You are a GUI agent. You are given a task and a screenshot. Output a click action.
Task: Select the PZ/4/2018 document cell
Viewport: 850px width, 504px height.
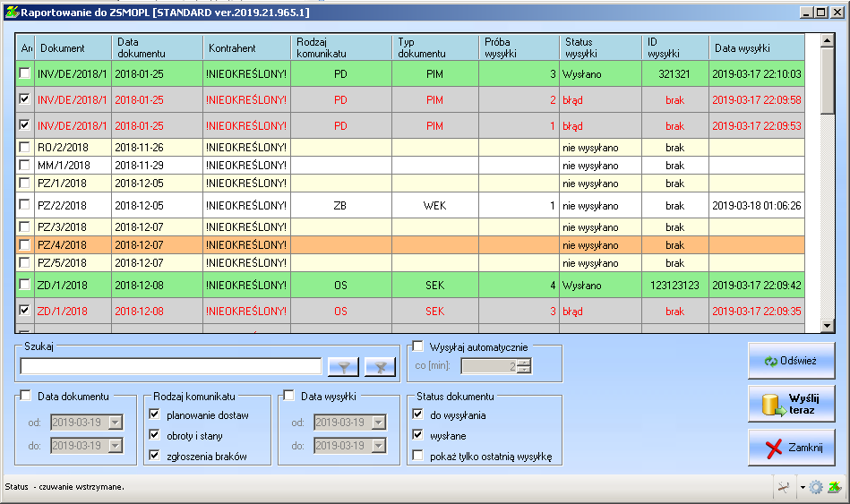click(x=73, y=245)
